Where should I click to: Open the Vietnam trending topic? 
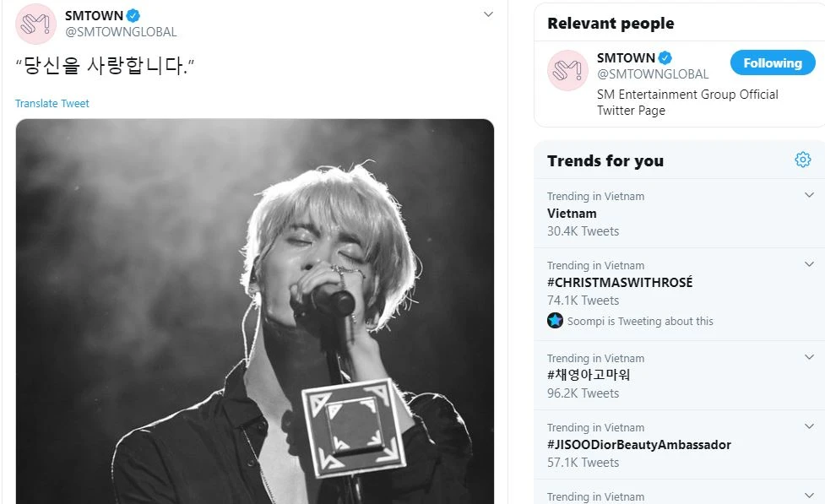coord(572,214)
